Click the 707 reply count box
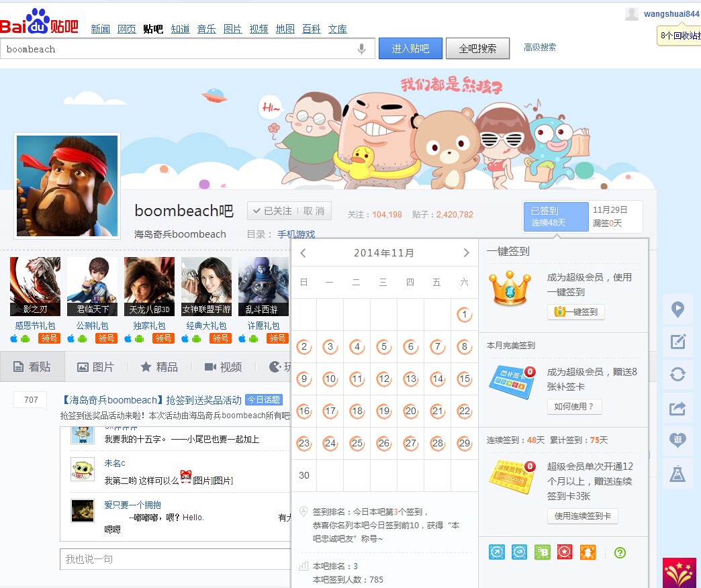Screen dimensions: 701x588 31,399
